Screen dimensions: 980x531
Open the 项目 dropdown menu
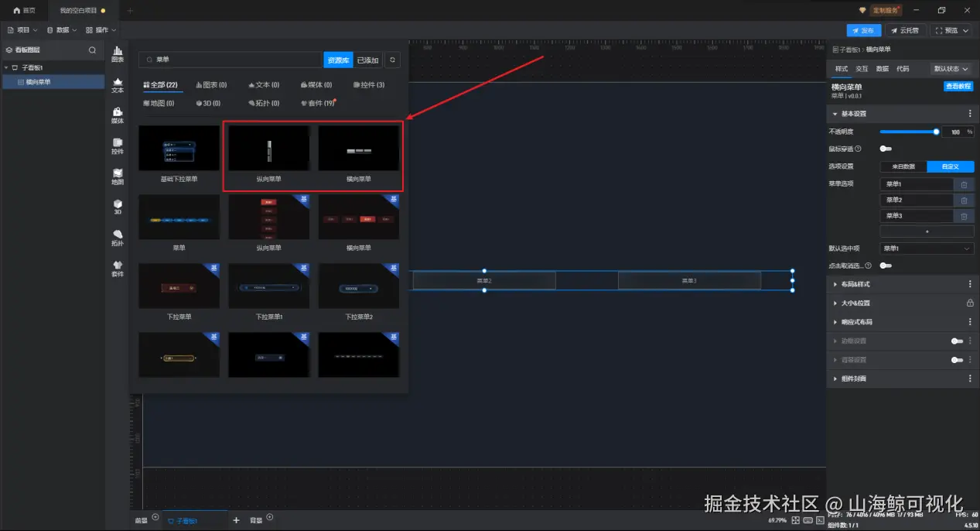point(22,30)
